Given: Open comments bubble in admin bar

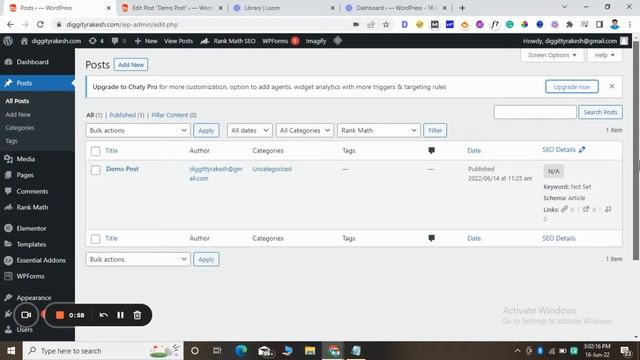Looking at the screenshot, I should (x=118, y=41).
